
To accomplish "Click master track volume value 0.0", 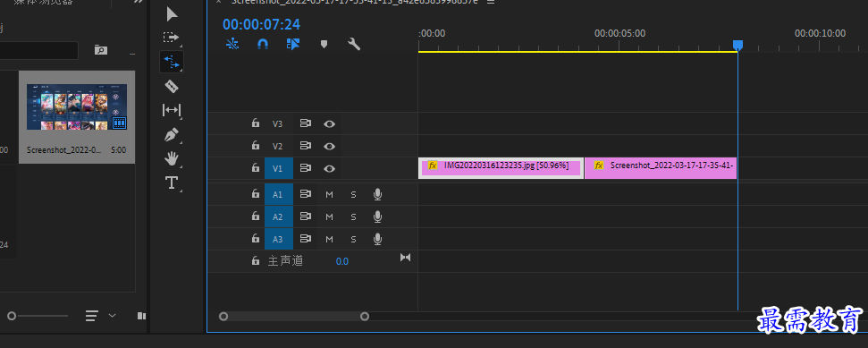I will [x=342, y=261].
